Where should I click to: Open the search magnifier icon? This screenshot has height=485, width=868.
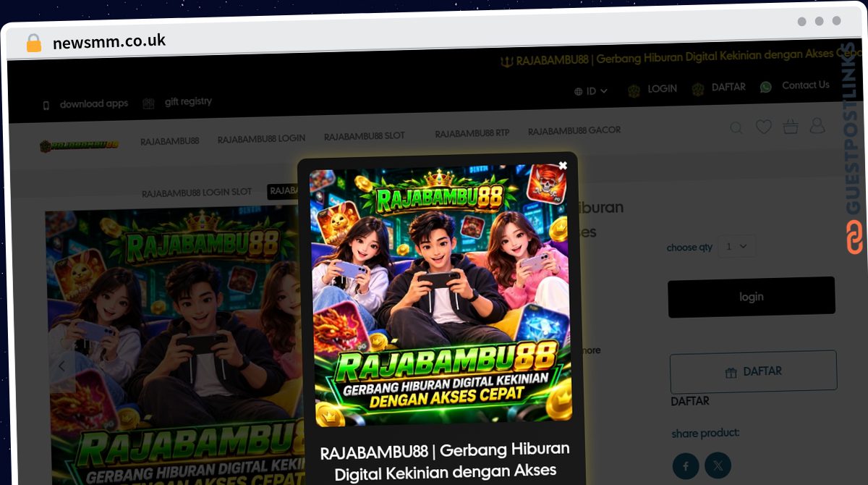coord(736,128)
